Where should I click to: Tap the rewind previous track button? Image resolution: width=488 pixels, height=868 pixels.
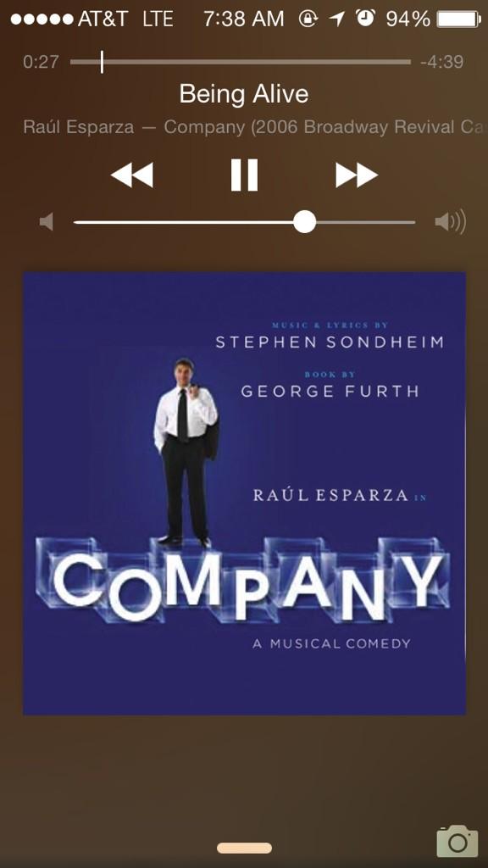[131, 175]
